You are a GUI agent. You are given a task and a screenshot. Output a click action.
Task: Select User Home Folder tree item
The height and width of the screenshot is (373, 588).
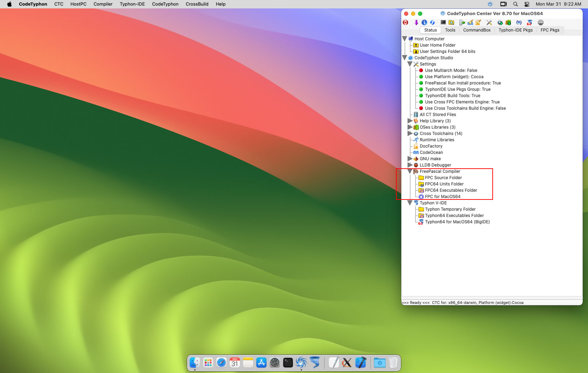[438, 45]
